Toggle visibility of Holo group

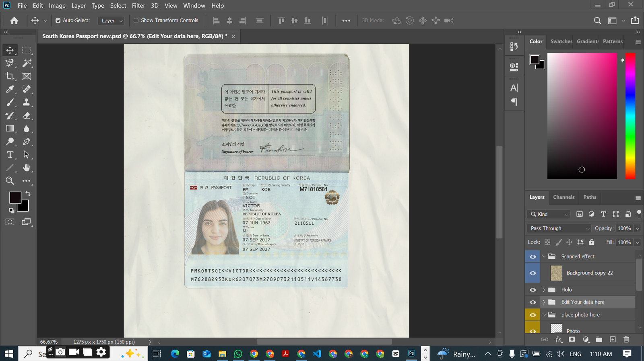coord(533,290)
